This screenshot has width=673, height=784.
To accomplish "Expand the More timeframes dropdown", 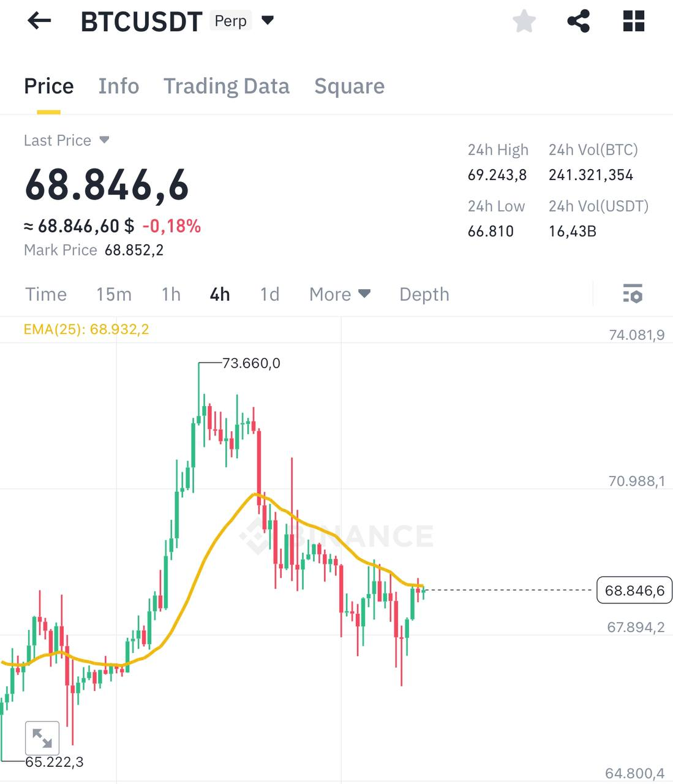I will [340, 295].
